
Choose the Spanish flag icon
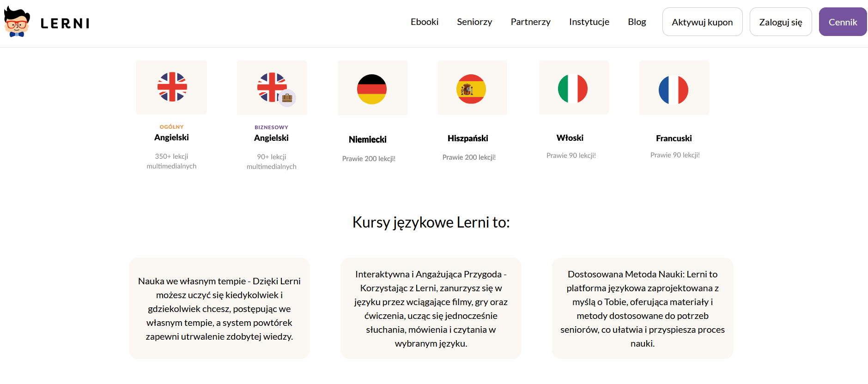471,89
